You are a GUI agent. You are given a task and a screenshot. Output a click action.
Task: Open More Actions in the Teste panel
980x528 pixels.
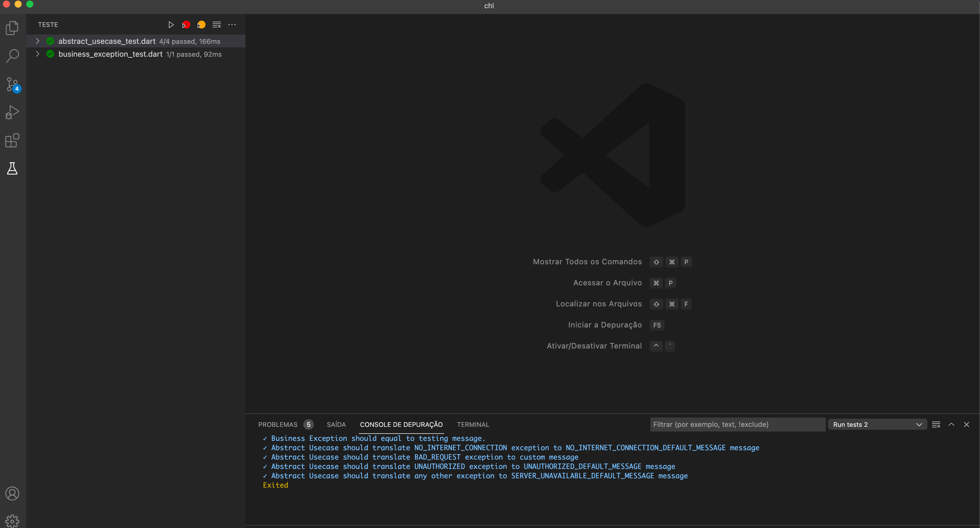(232, 24)
